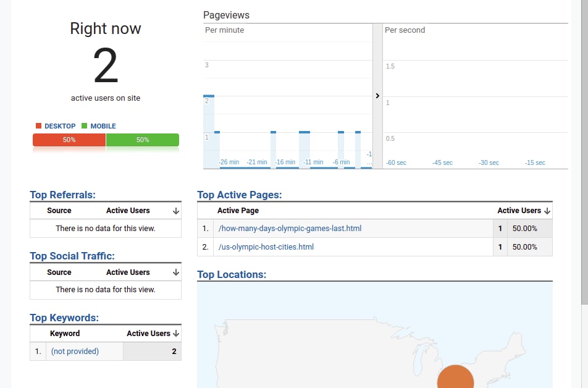588x388 pixels.
Task: Click the -15 sec axis label
Action: (535, 163)
